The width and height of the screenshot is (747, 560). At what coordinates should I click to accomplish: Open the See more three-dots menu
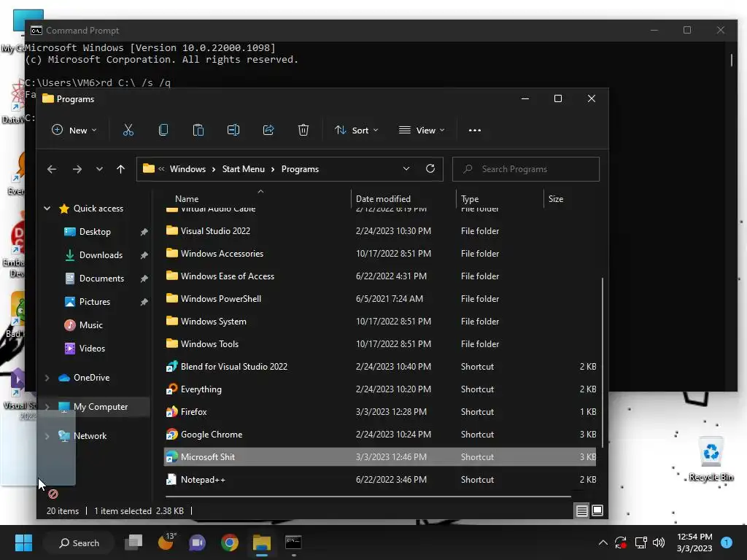click(x=474, y=130)
